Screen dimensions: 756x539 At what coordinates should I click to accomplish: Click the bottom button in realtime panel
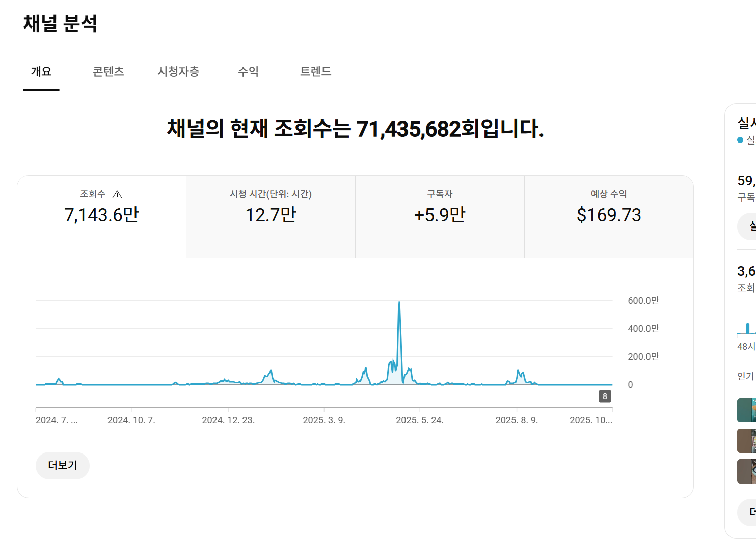748,512
